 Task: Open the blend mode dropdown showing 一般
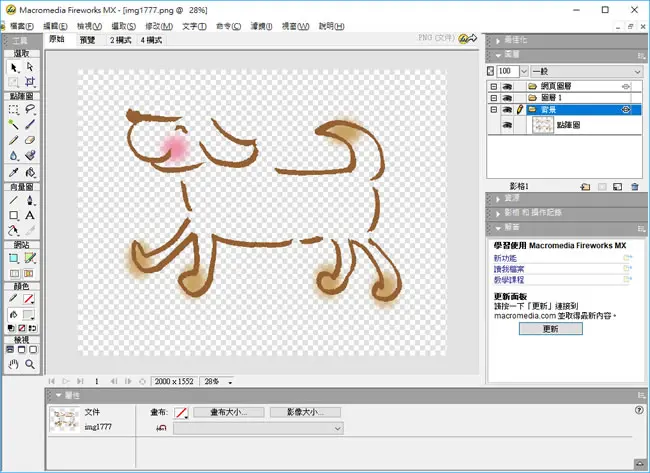tap(587, 71)
